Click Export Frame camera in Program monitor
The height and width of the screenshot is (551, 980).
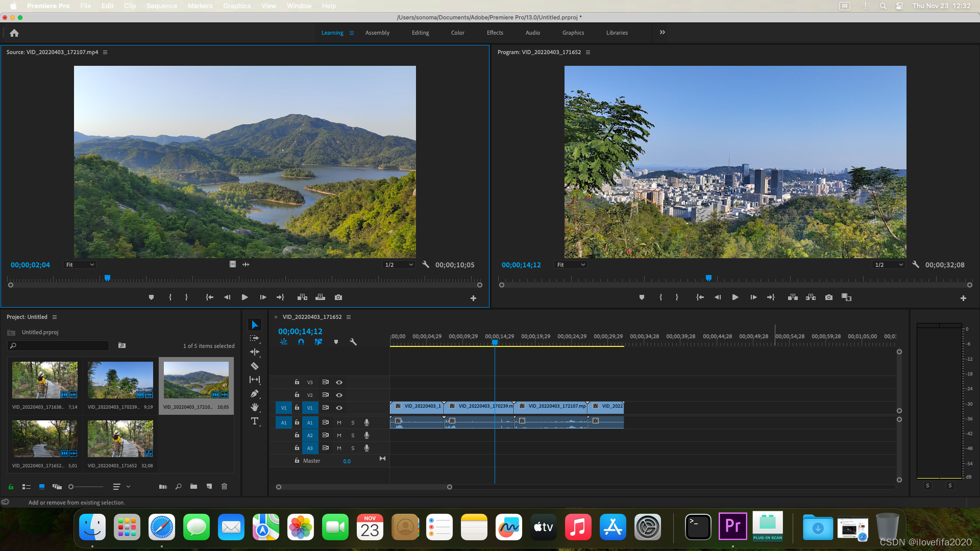pyautogui.click(x=829, y=297)
